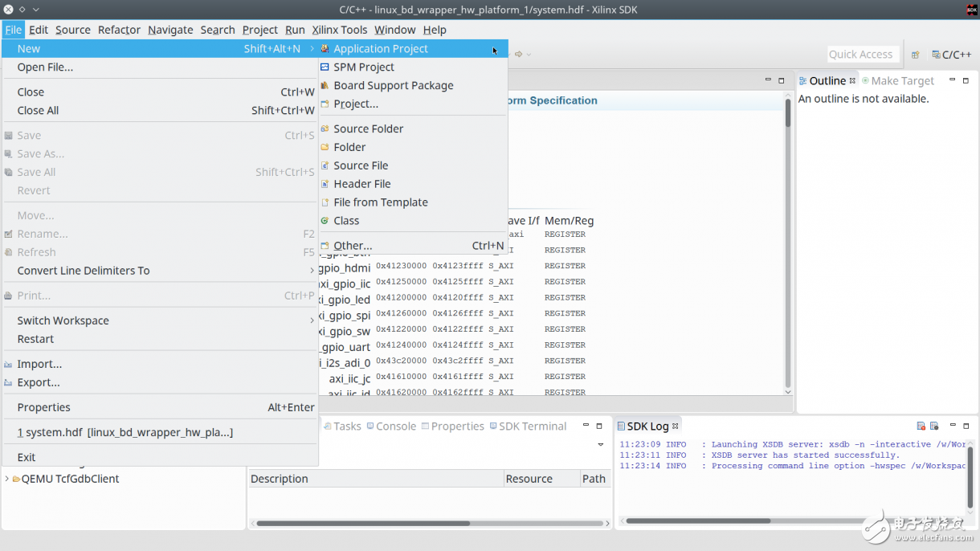
Task: Switch to the Make Target tab
Action: (x=901, y=81)
